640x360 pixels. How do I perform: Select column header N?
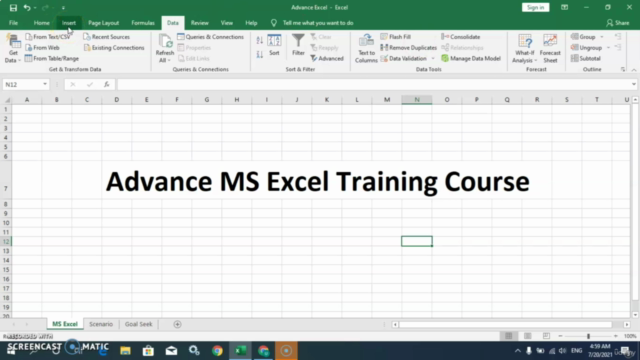[417, 100]
